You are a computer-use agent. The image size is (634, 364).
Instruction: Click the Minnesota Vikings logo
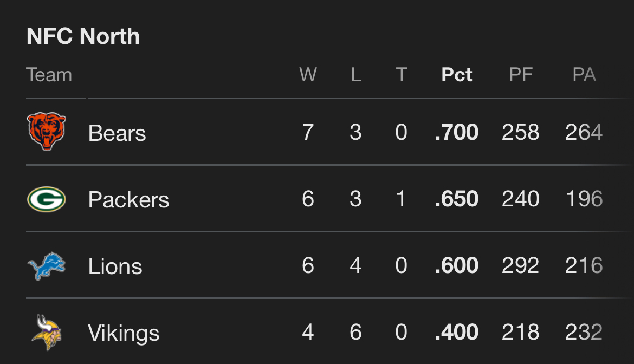click(x=47, y=332)
